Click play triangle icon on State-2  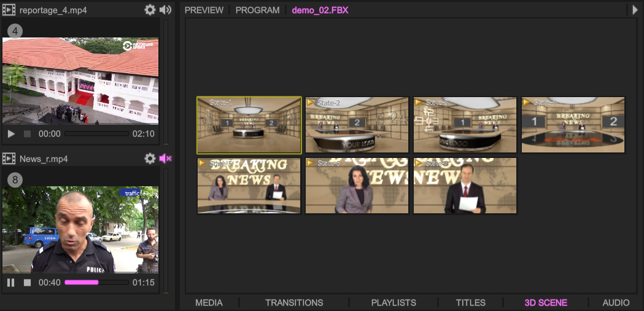pos(311,103)
